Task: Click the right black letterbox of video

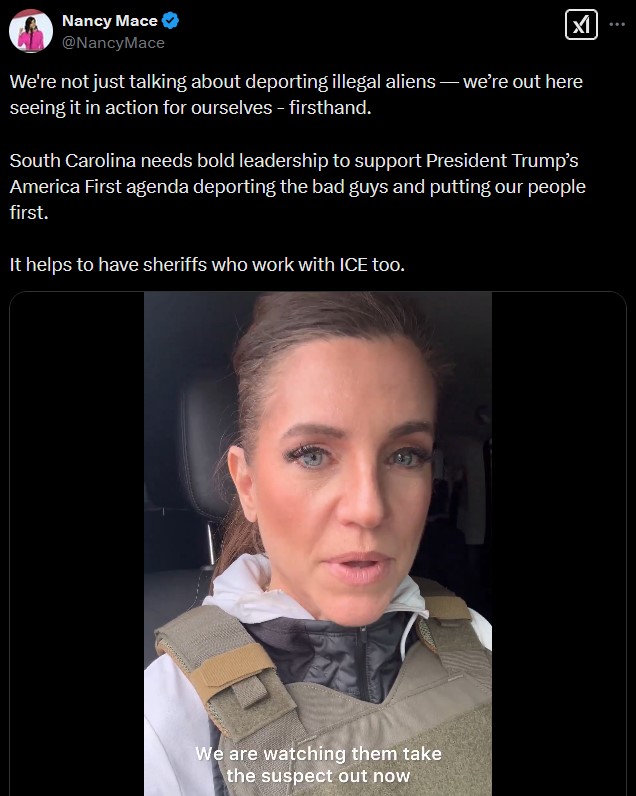Action: [559, 543]
